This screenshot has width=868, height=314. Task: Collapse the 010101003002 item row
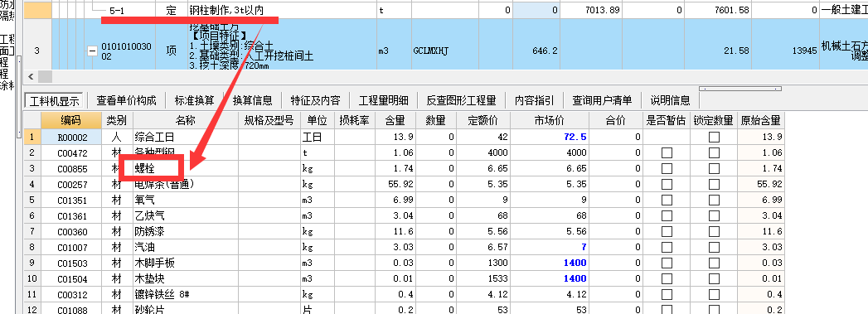click(92, 51)
